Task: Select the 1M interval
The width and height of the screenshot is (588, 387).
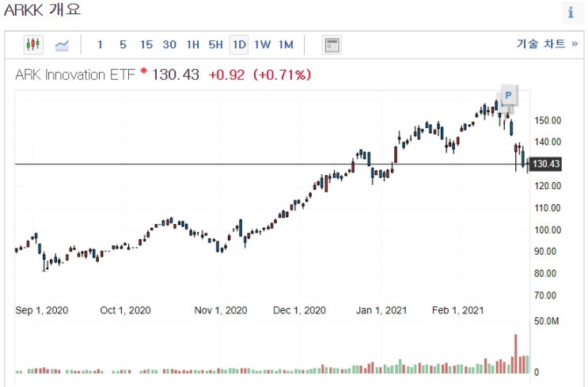Action: (286, 45)
